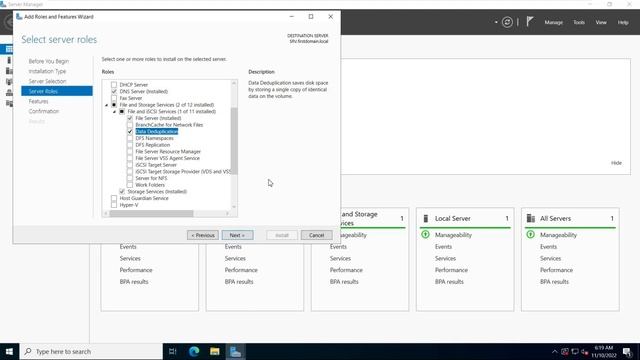The image size is (640, 360).
Task: Launch Microsoft Edge from the taskbar
Action: pyautogui.click(x=194, y=351)
